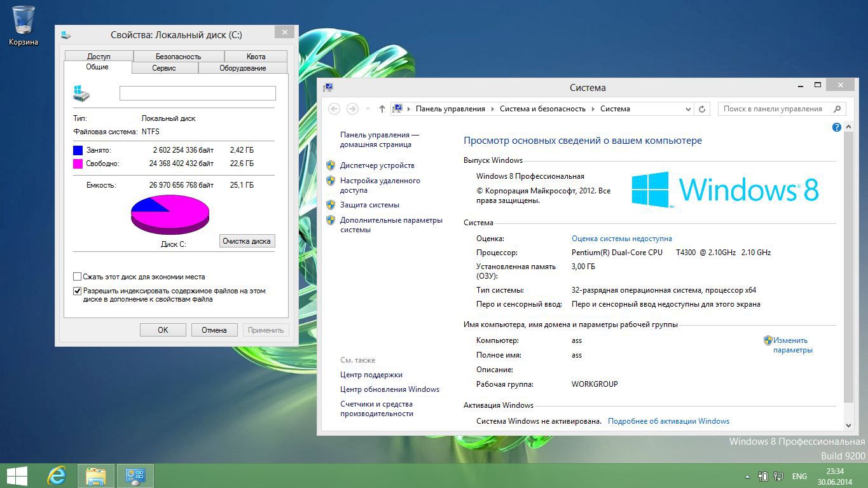Click Изменить параметры link
The height and width of the screenshot is (488, 868).
(x=792, y=345)
